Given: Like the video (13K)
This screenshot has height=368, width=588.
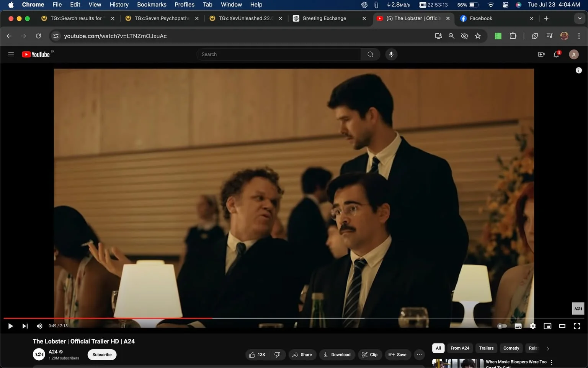Looking at the screenshot, I should (257, 355).
